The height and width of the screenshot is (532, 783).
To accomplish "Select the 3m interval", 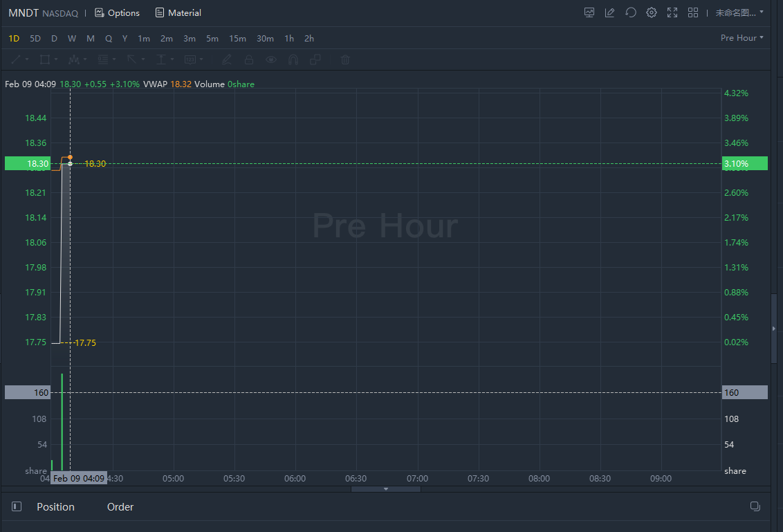I will point(190,39).
